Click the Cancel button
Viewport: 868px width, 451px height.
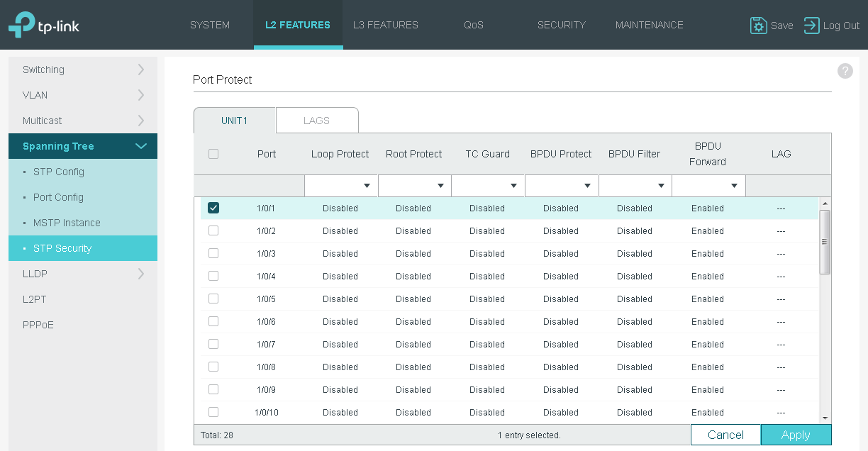(x=725, y=435)
